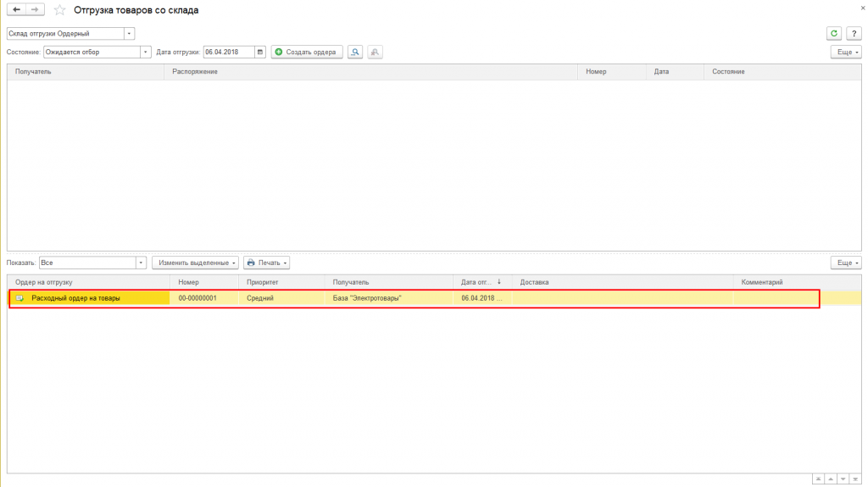
Task: Expand the Склад отгрузки Ордерный dropdown
Action: click(x=129, y=34)
